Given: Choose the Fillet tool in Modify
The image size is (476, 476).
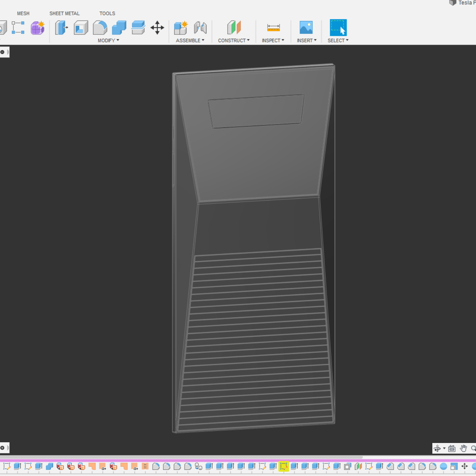Looking at the screenshot, I should (x=100, y=28).
